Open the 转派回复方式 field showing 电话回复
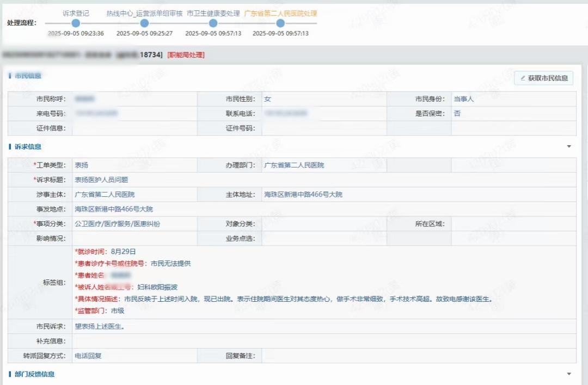 134,356
